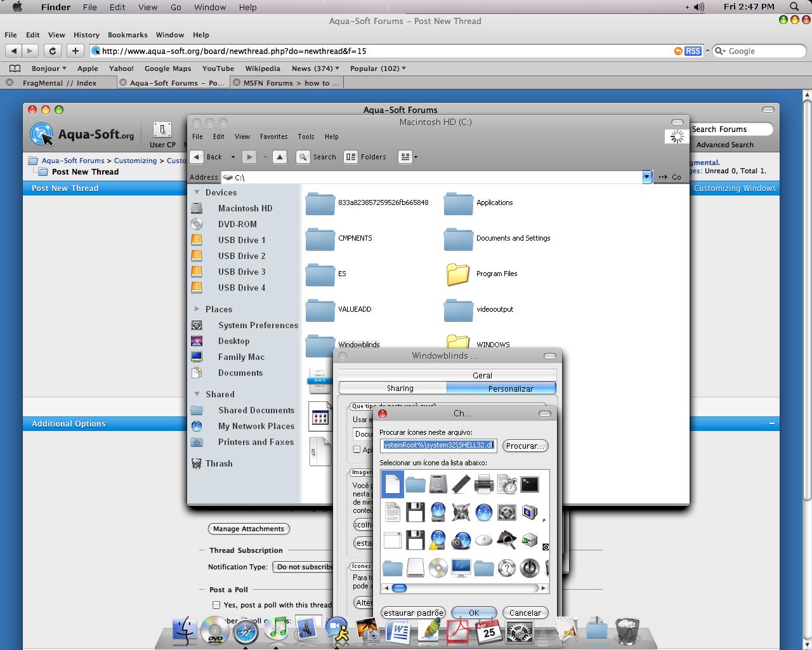Follow the Customizing breadcrumb link

135,161
